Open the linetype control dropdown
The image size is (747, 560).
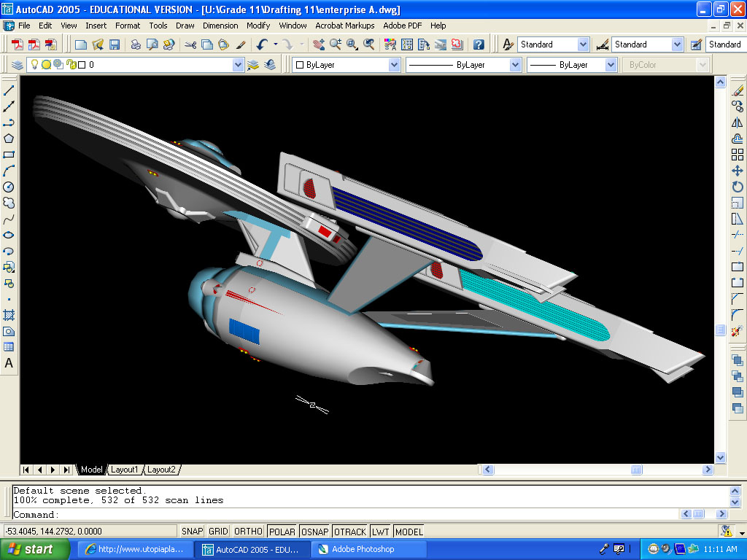(x=516, y=64)
